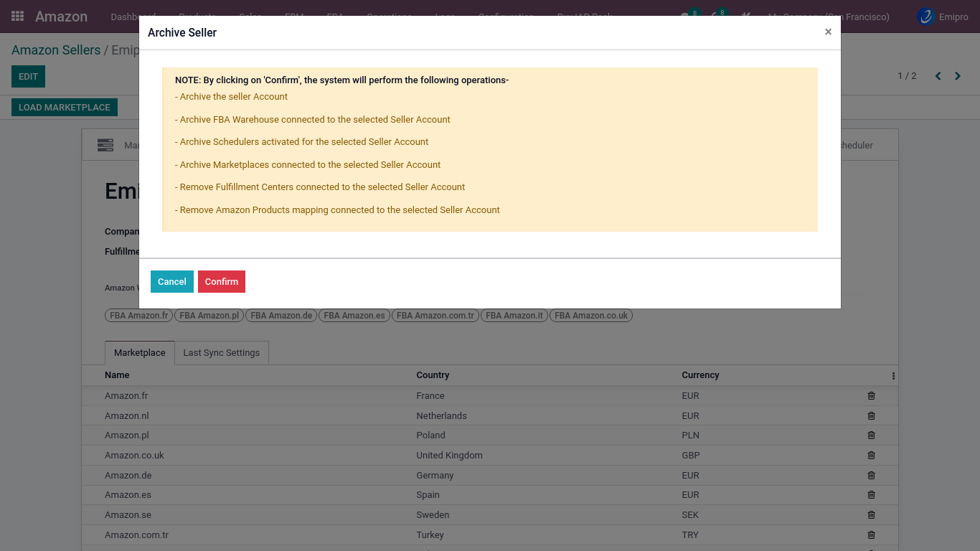Remove Amazon.co.uk using its trash icon
Image resolution: width=980 pixels, height=551 pixels.
pos(871,456)
